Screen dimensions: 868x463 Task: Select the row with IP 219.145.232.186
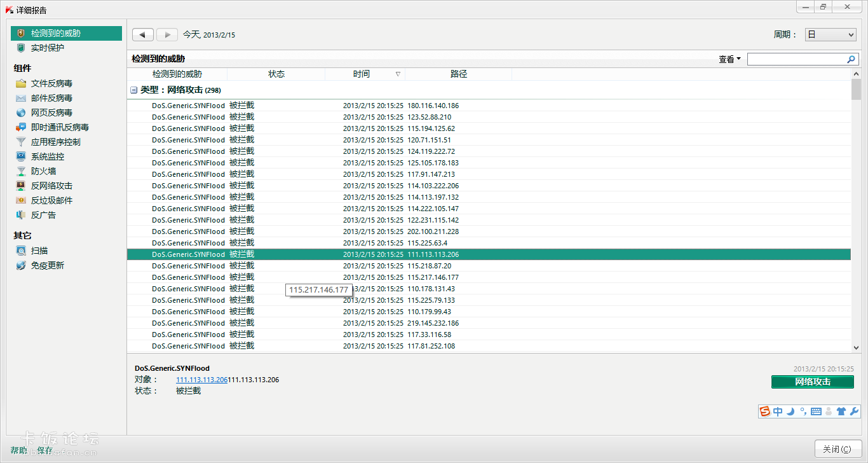click(x=489, y=323)
